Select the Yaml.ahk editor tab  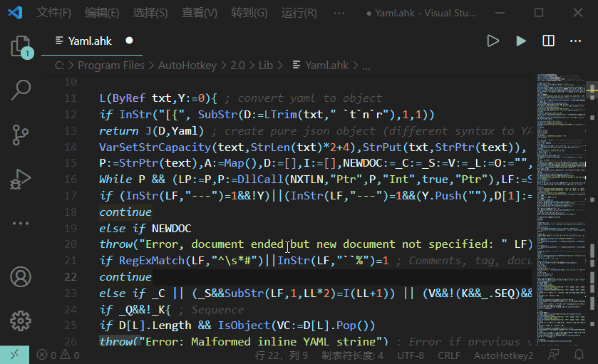pyautogui.click(x=92, y=41)
